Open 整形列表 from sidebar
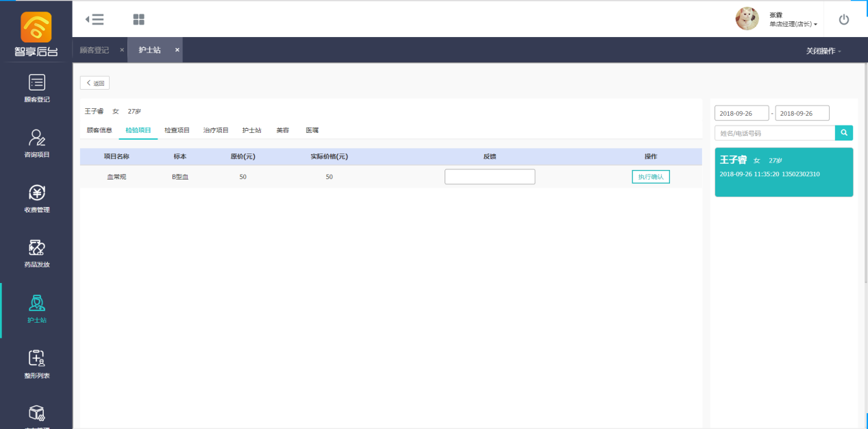This screenshot has width=868, height=429. 36,364
